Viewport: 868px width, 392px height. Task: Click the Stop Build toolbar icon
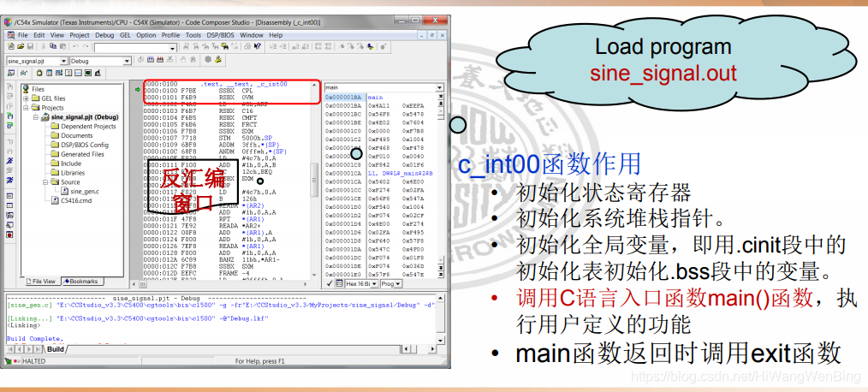coord(169,60)
